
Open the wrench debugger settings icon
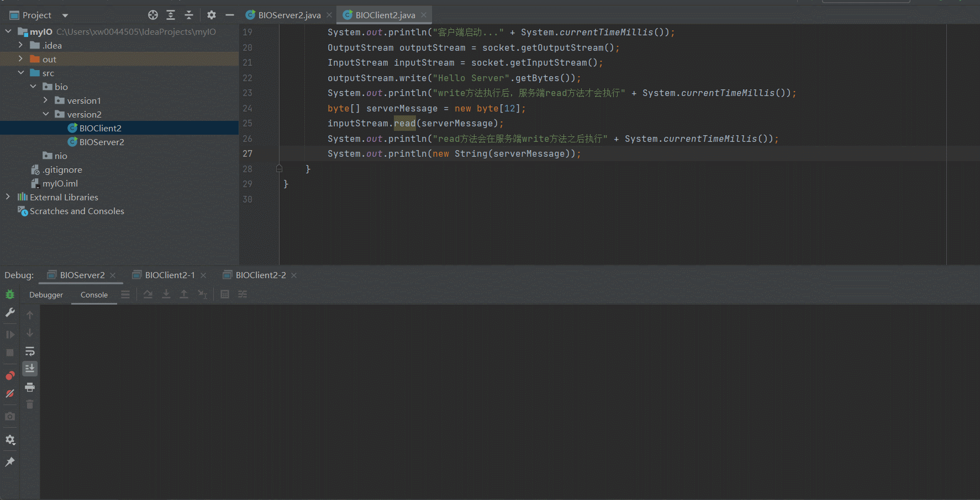point(10,313)
